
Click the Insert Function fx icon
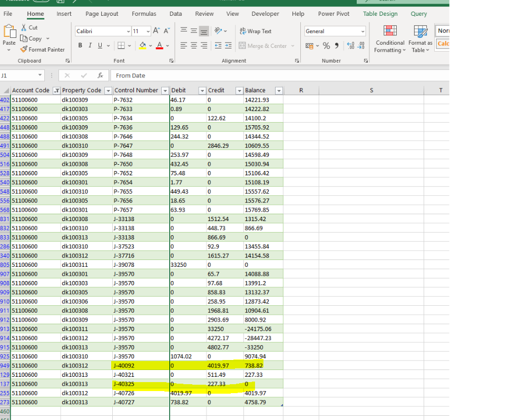(100, 76)
